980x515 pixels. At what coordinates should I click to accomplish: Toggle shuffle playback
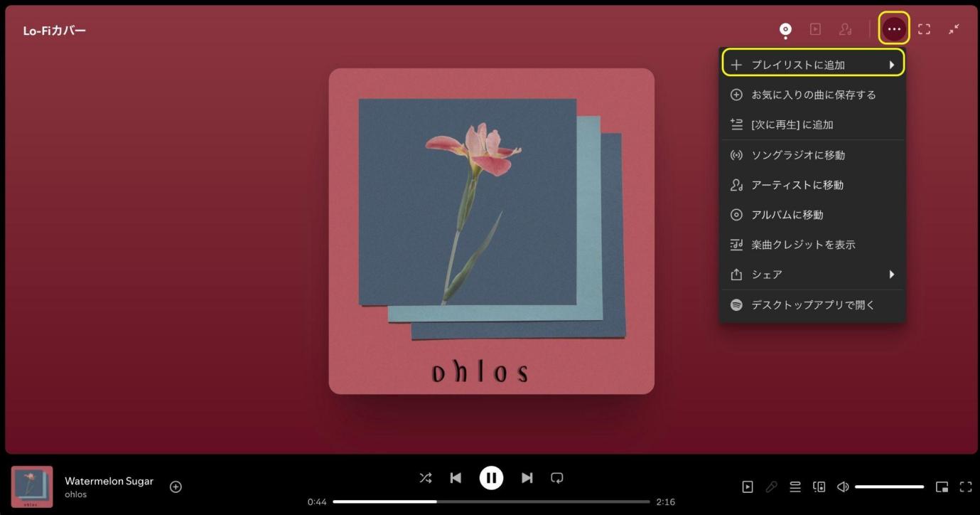pos(426,478)
